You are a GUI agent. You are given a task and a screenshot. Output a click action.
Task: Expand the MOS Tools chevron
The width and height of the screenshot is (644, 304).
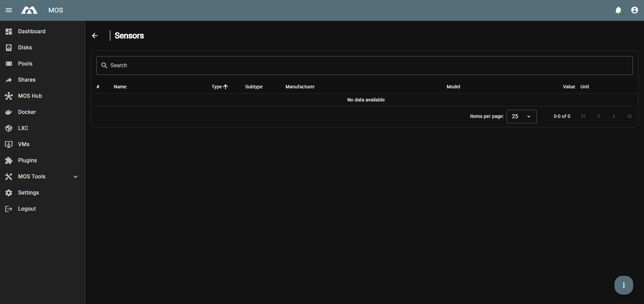tap(76, 177)
